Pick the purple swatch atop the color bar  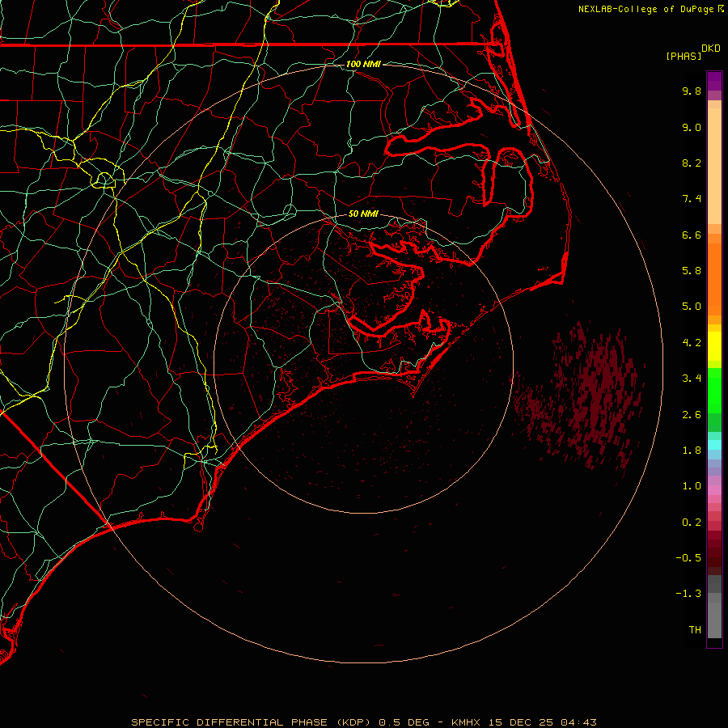[x=714, y=81]
